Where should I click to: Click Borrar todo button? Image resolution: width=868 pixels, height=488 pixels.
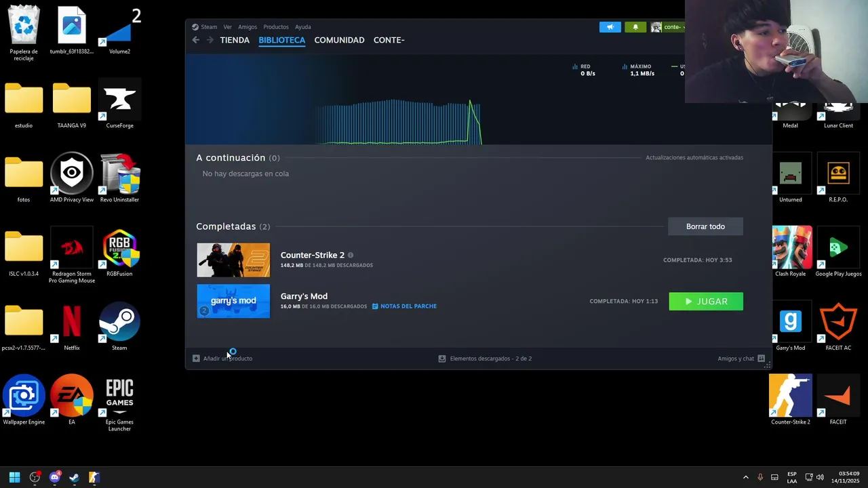(x=705, y=226)
